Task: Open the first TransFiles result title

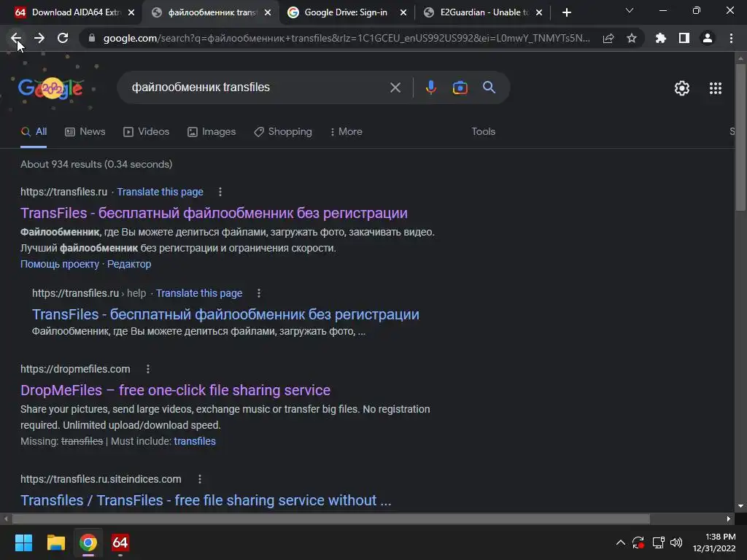Action: [x=214, y=213]
